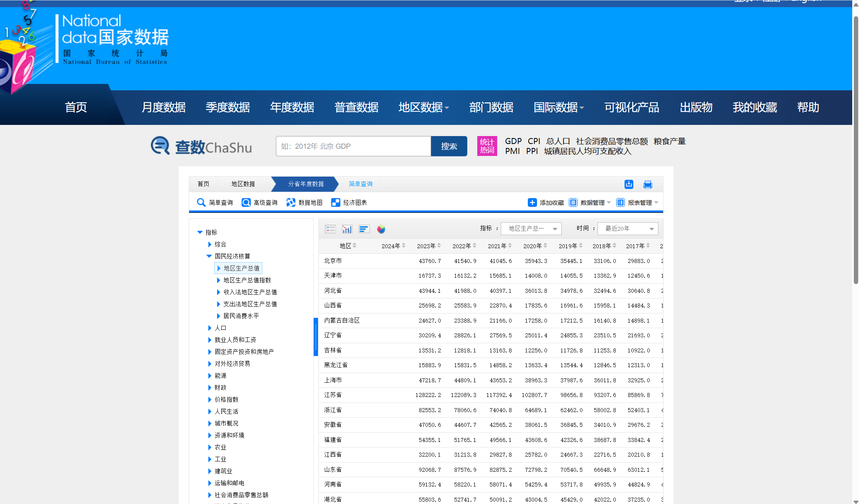The height and width of the screenshot is (504, 859).
Task: Show the column chart view icon
Action: click(x=347, y=229)
